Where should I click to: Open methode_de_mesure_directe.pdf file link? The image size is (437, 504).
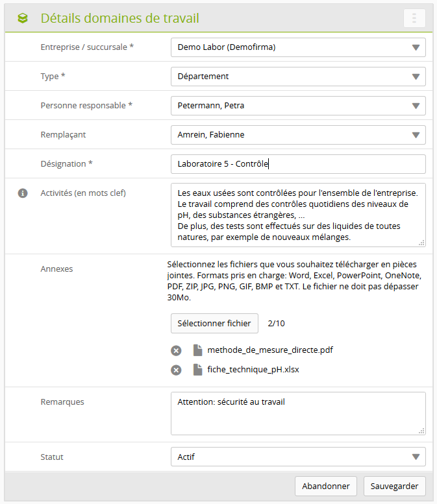(x=270, y=351)
